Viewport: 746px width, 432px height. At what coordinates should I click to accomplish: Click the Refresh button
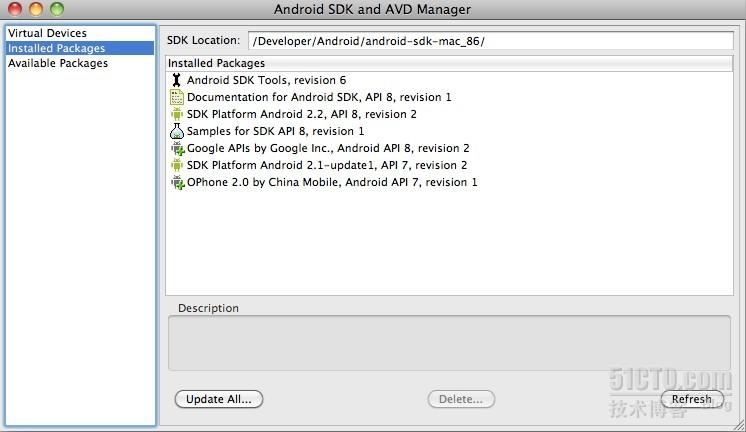(x=691, y=399)
